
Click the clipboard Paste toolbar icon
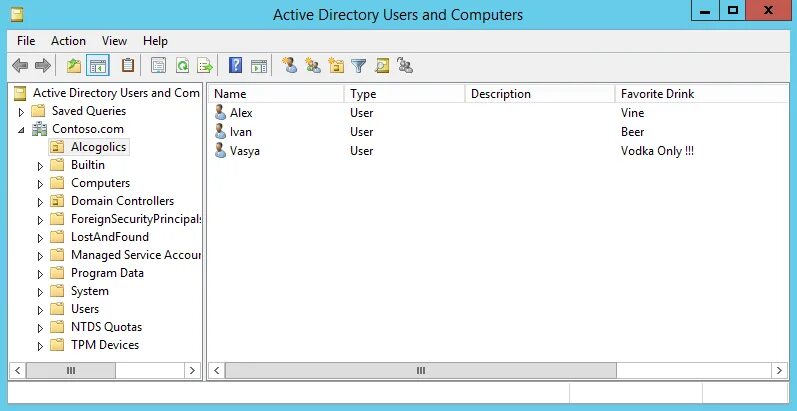(128, 66)
